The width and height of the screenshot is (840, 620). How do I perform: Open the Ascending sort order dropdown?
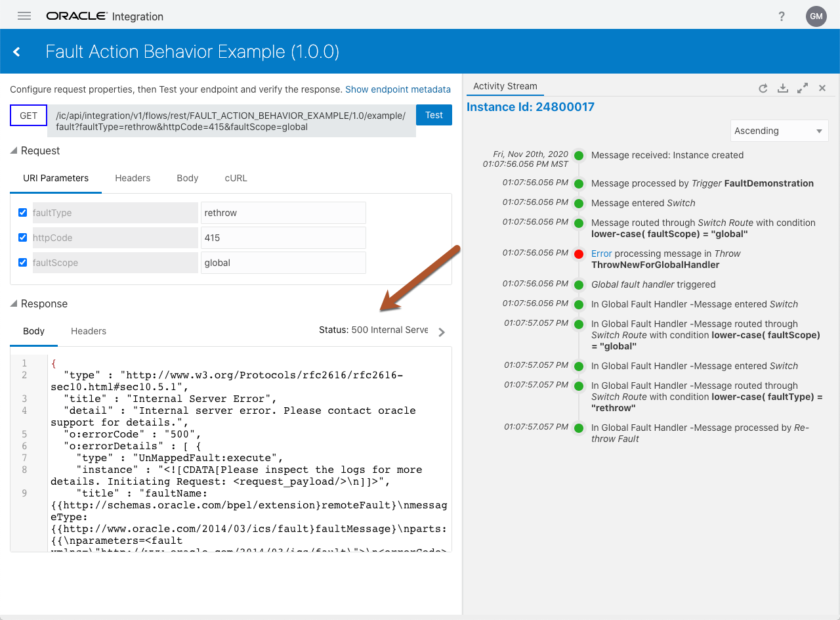point(779,131)
